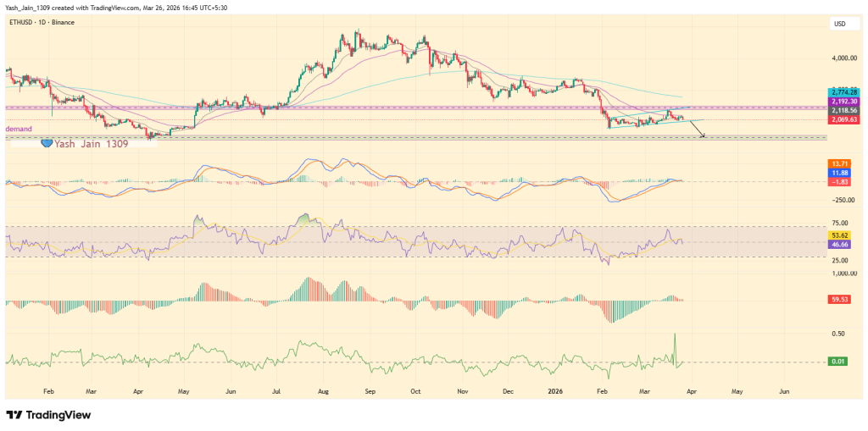Open the USD currency selector
Image resolution: width=868 pixels, height=431 pixels.
(x=841, y=25)
